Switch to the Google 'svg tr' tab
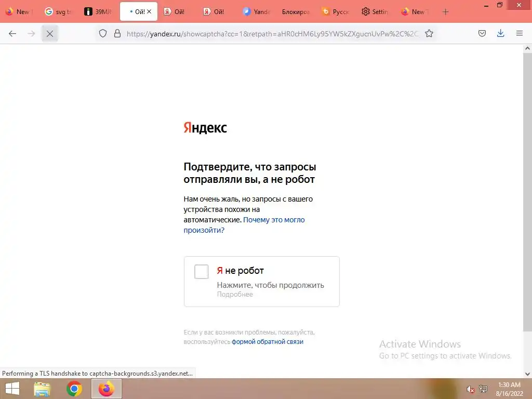532x399 pixels. click(x=59, y=12)
